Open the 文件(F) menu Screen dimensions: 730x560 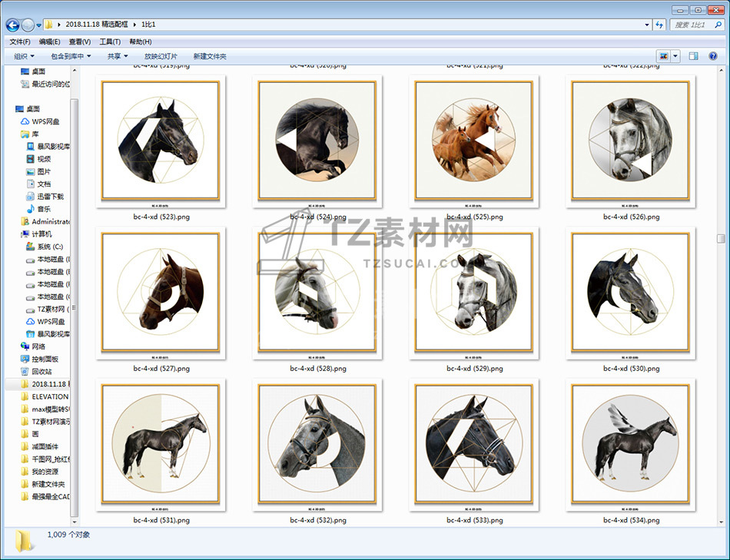tap(20, 41)
